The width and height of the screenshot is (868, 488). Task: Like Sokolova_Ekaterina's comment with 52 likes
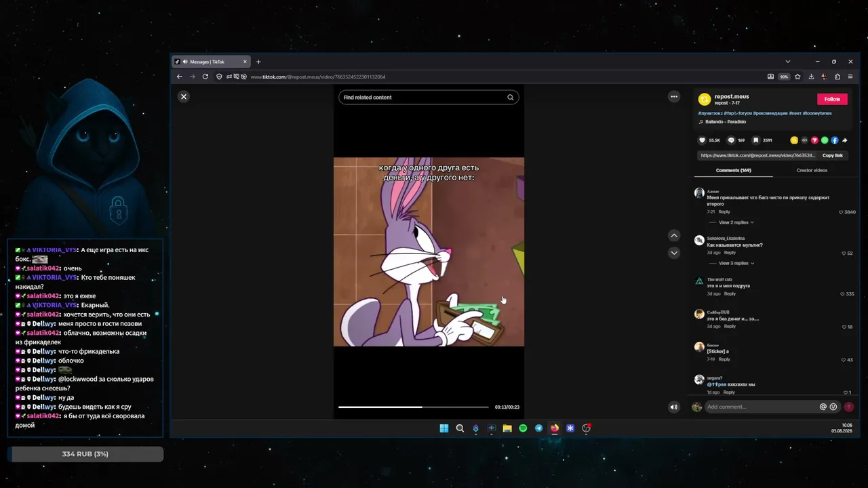point(844,253)
